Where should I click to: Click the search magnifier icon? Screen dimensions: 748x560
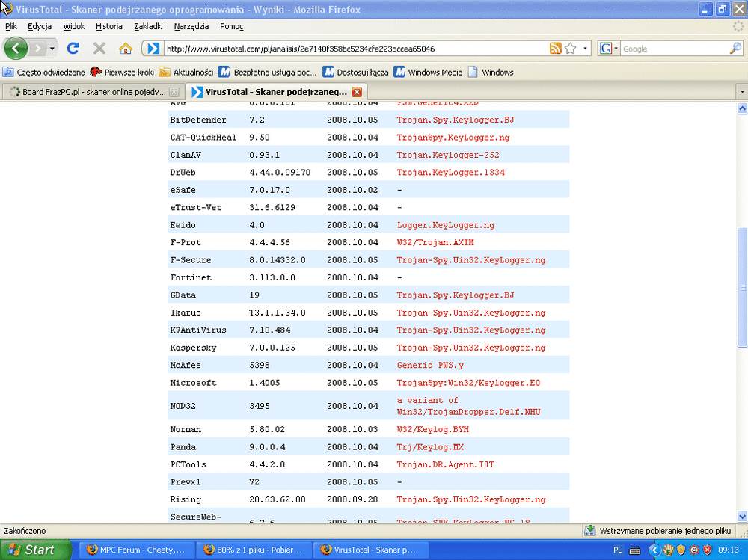[735, 48]
